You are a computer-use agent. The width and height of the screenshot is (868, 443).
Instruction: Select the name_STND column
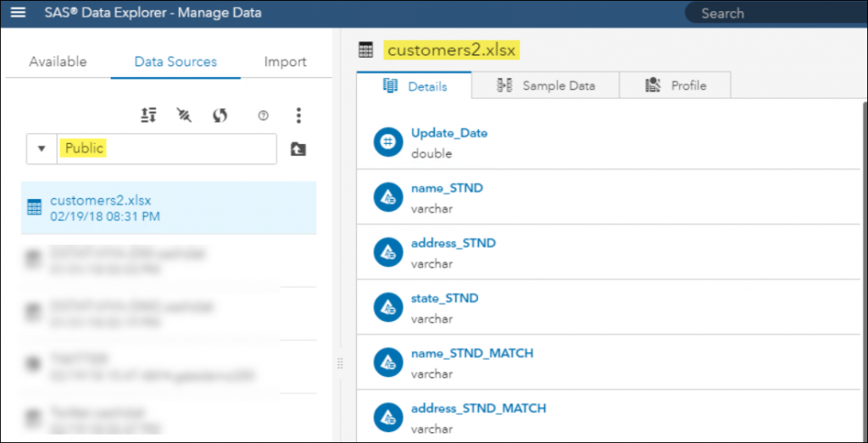point(447,188)
